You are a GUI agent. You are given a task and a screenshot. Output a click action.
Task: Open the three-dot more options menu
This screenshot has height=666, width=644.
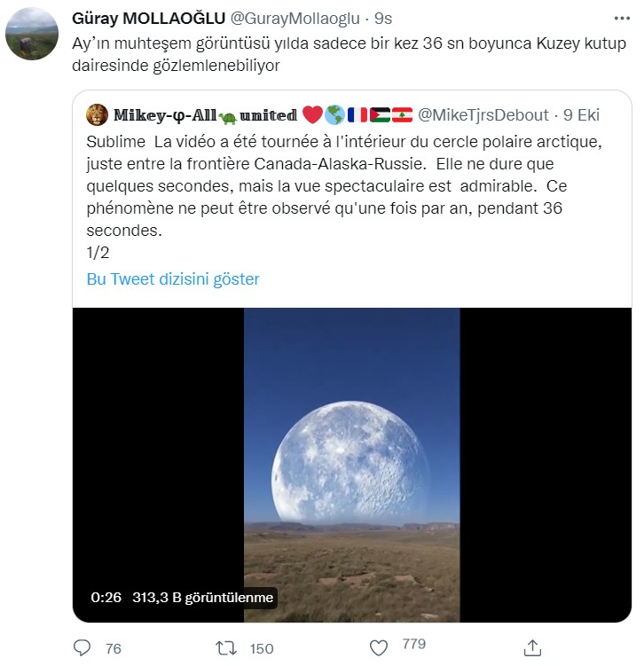pyautogui.click(x=620, y=18)
